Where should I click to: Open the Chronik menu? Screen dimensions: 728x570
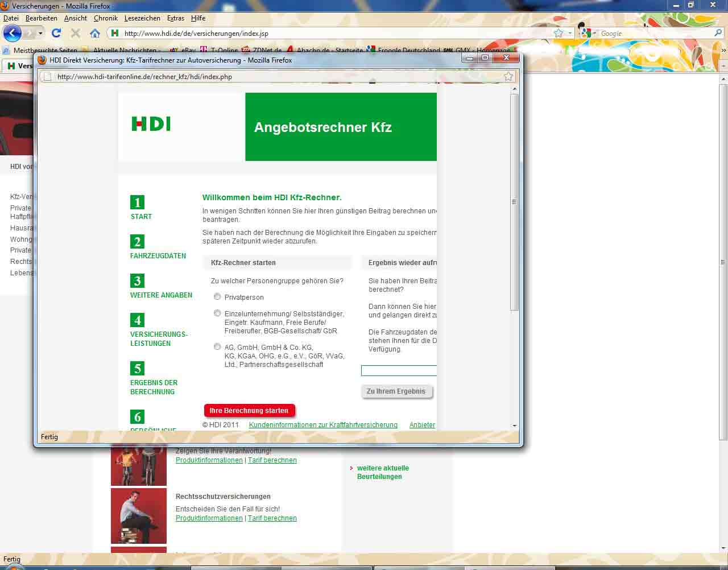(106, 18)
